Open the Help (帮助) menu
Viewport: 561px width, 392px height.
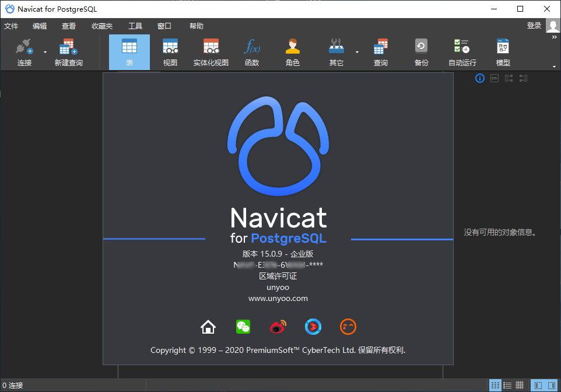pos(197,26)
